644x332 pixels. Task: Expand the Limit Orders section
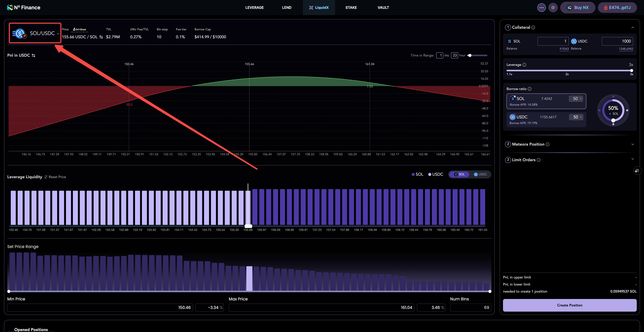(632, 159)
